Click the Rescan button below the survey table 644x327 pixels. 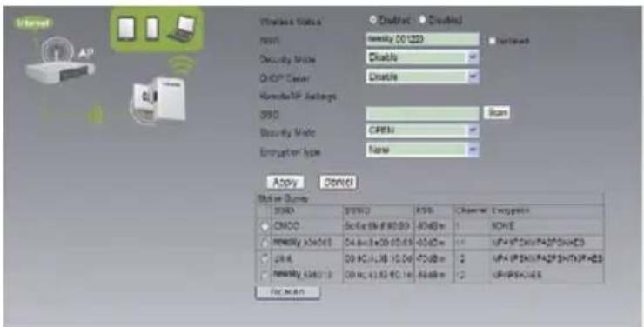tap(287, 292)
